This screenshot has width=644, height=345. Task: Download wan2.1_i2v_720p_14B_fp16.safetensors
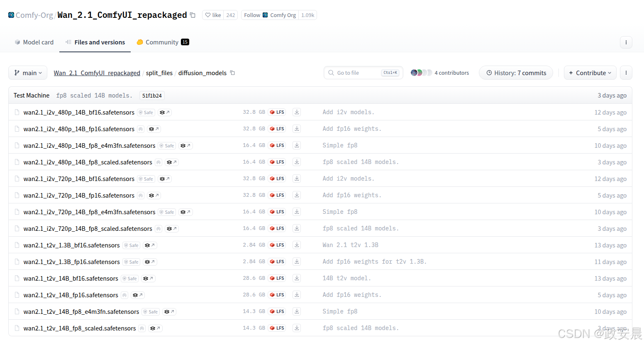tap(297, 195)
